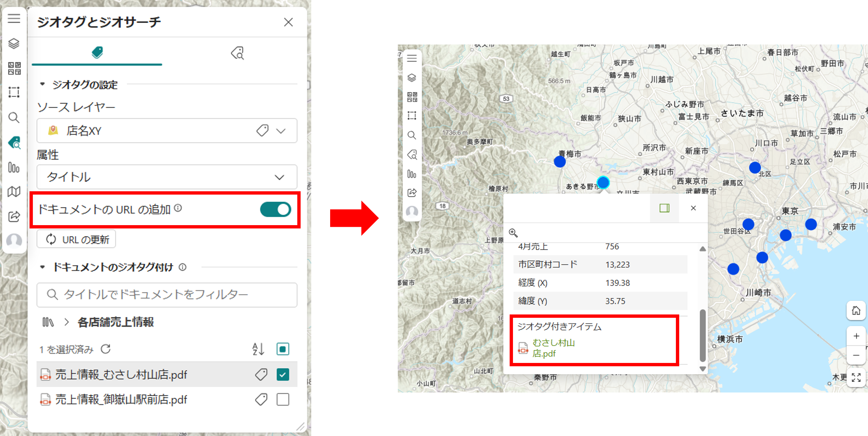Check 売上情報_御嶽山駅前店.pdf checkbox
This screenshot has width=868, height=436.
(x=282, y=399)
